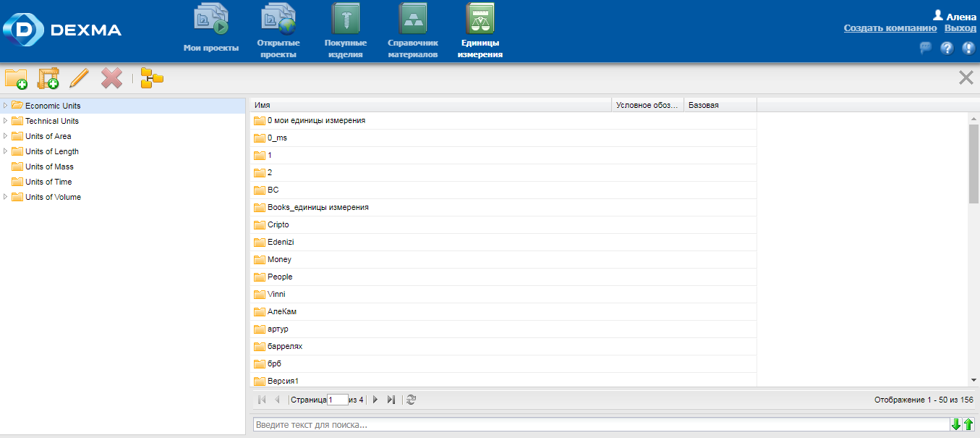Click the pencil edit icon
The image size is (980, 438).
pyautogui.click(x=79, y=78)
